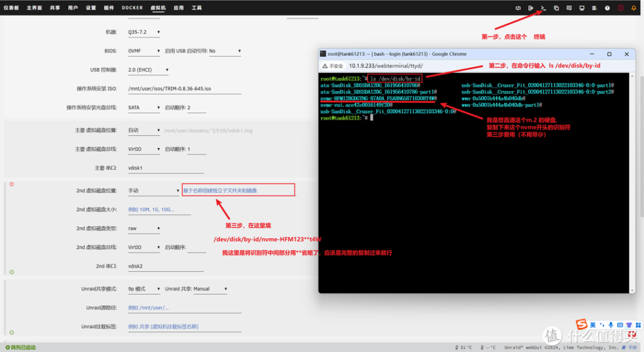This screenshot has height=352, width=644.
Task: Toggle Sogou 英 language mode
Action: [592, 325]
